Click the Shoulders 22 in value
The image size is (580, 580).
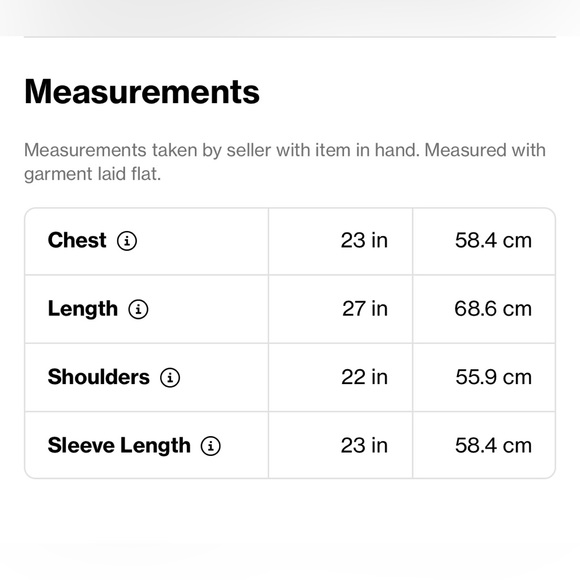click(364, 377)
